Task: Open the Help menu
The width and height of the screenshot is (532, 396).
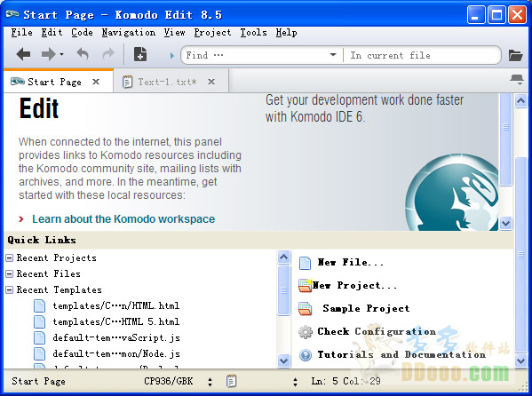Action: click(286, 33)
